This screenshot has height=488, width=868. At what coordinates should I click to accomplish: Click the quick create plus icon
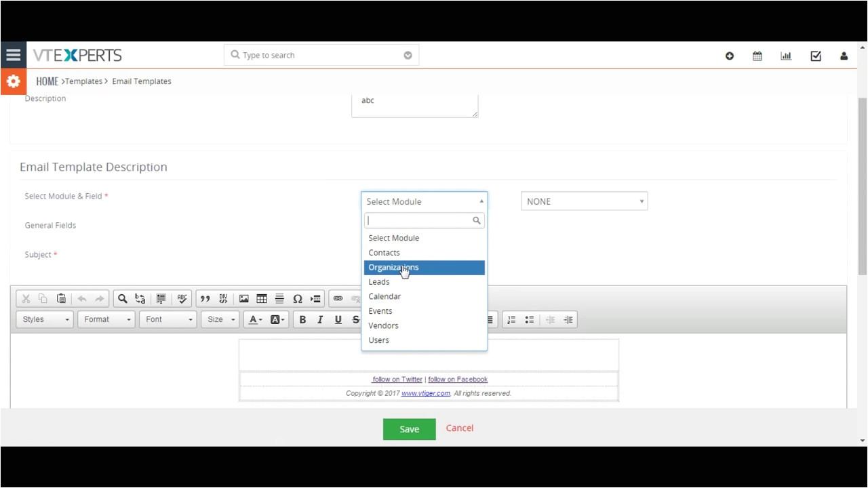[730, 56]
